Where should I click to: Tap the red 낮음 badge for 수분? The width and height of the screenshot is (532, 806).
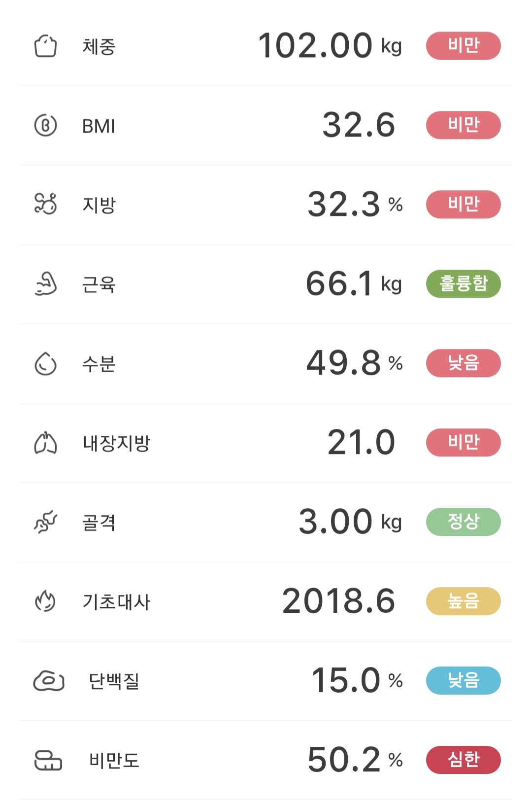click(463, 363)
